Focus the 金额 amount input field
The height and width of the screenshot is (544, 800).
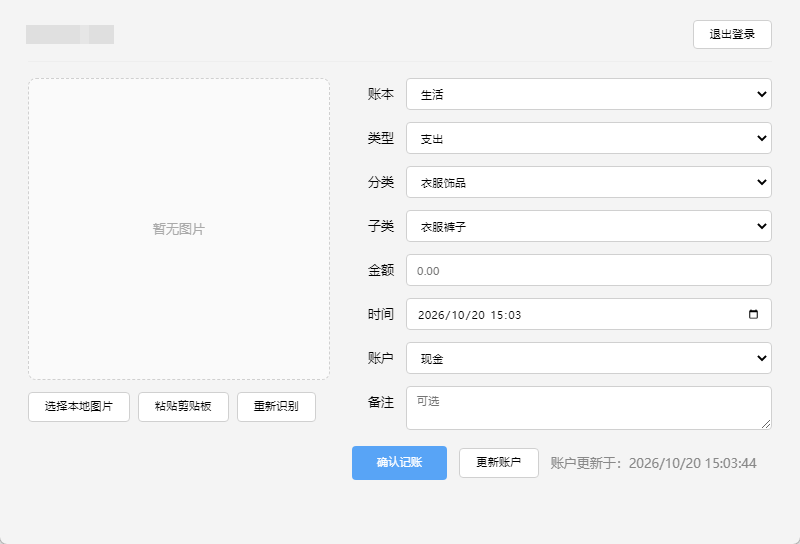pyautogui.click(x=589, y=270)
